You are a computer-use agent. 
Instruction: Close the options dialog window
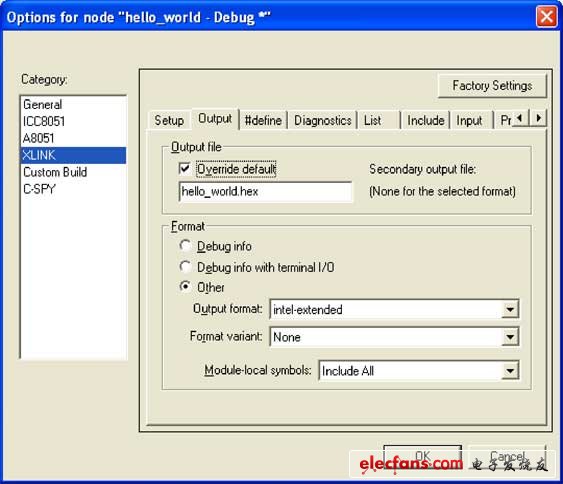point(546,17)
